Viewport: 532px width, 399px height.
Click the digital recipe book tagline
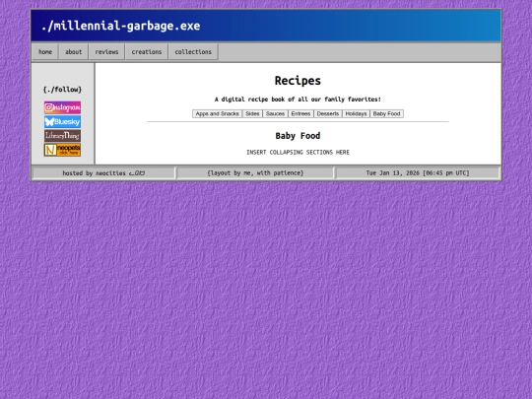pos(298,100)
